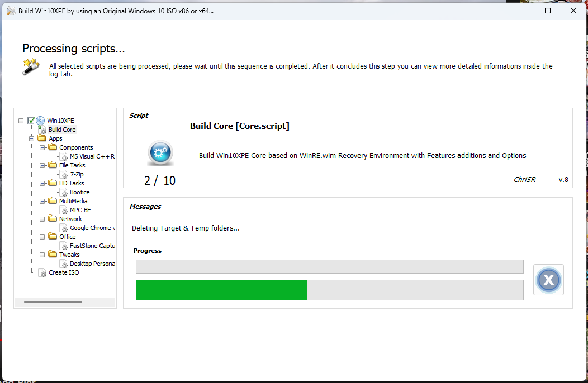The image size is (588, 383).
Task: Select Win10XPE tree label
Action: tap(60, 121)
